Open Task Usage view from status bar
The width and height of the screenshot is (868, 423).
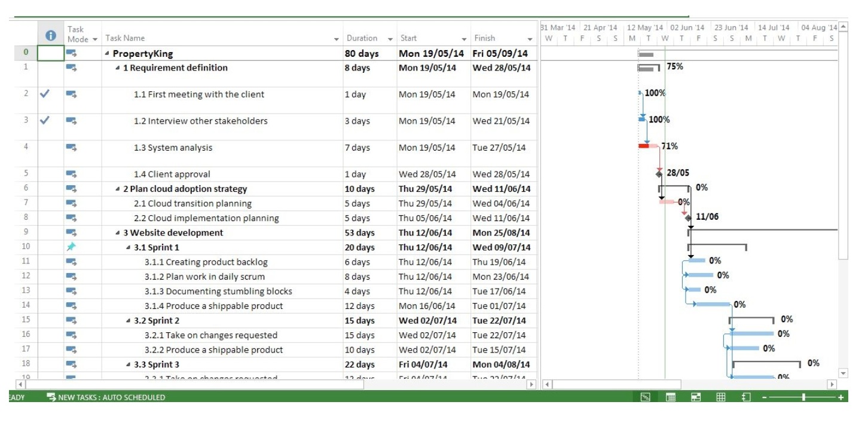coord(671,397)
